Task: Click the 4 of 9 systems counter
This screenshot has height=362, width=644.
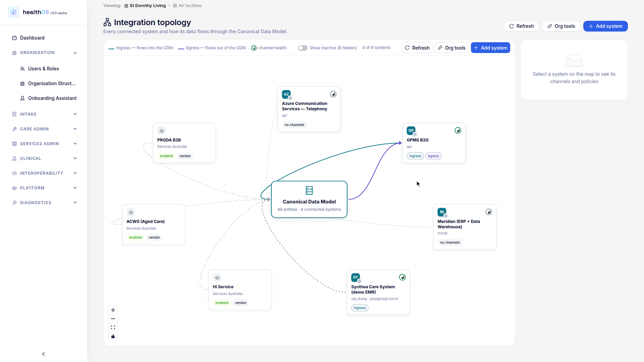Action: pyautogui.click(x=376, y=48)
